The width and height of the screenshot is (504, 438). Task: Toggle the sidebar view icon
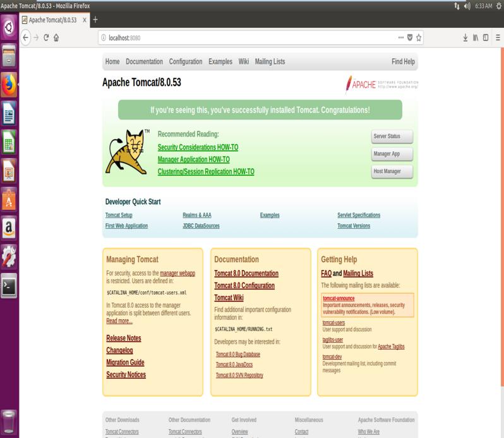click(486, 38)
